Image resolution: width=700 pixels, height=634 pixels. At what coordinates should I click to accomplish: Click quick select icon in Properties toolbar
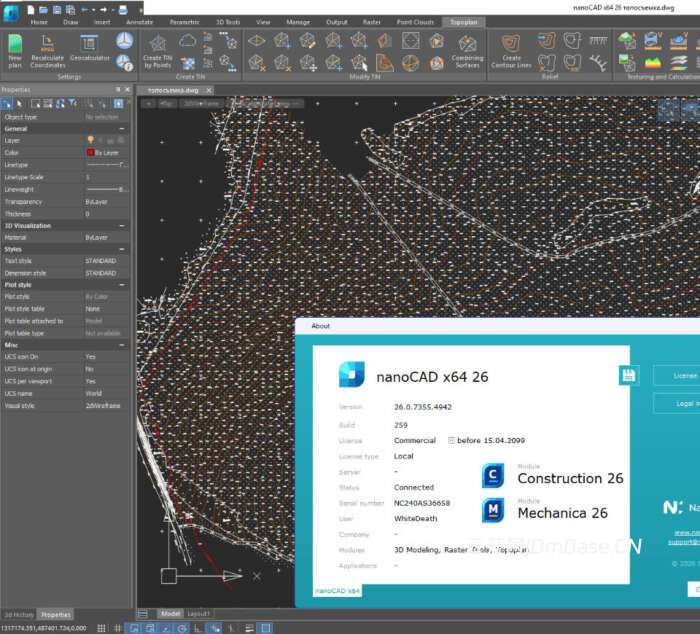tap(72, 104)
